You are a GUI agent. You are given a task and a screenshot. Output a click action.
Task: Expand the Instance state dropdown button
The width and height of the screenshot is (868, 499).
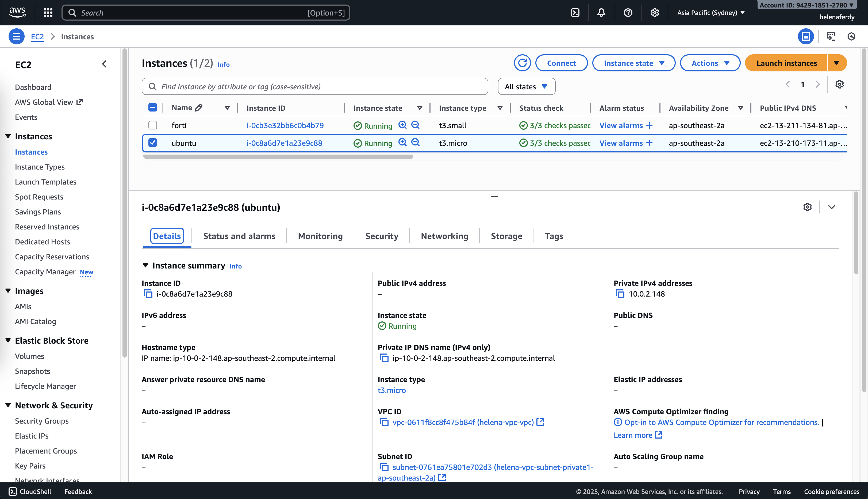633,63
